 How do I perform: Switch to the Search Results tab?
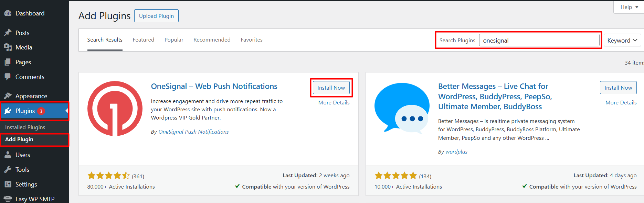coord(105,40)
